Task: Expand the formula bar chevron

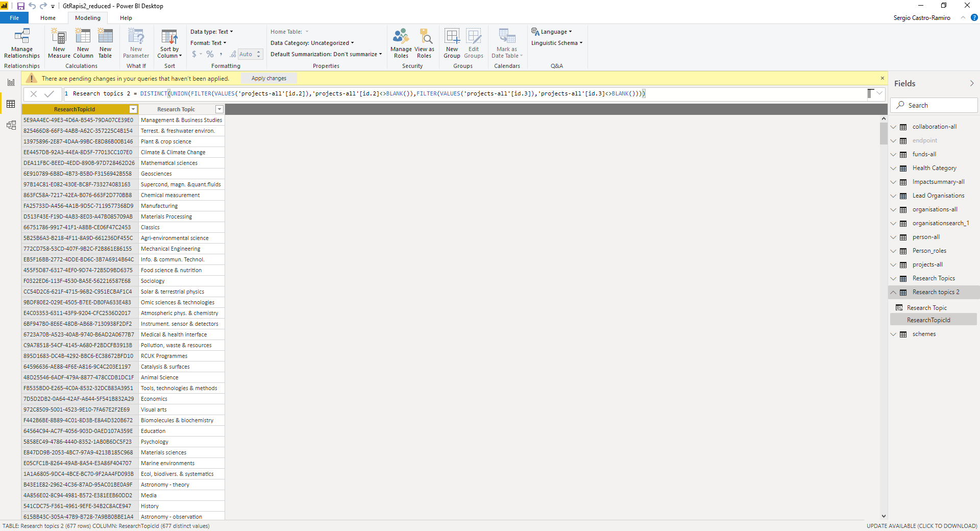Action: point(879,93)
